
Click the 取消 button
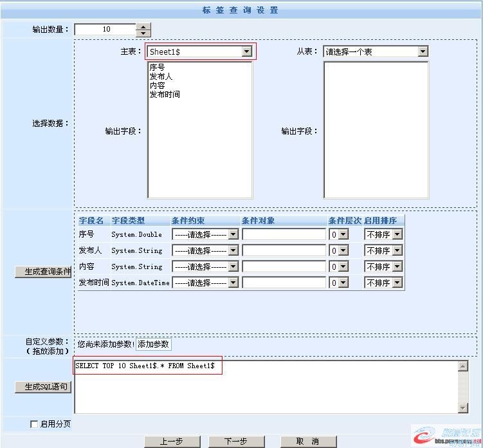(307, 442)
